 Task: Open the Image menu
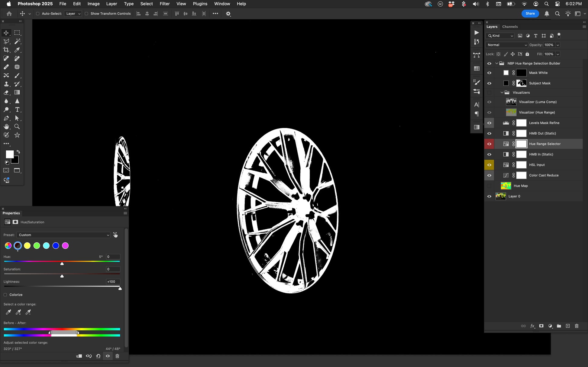click(93, 4)
